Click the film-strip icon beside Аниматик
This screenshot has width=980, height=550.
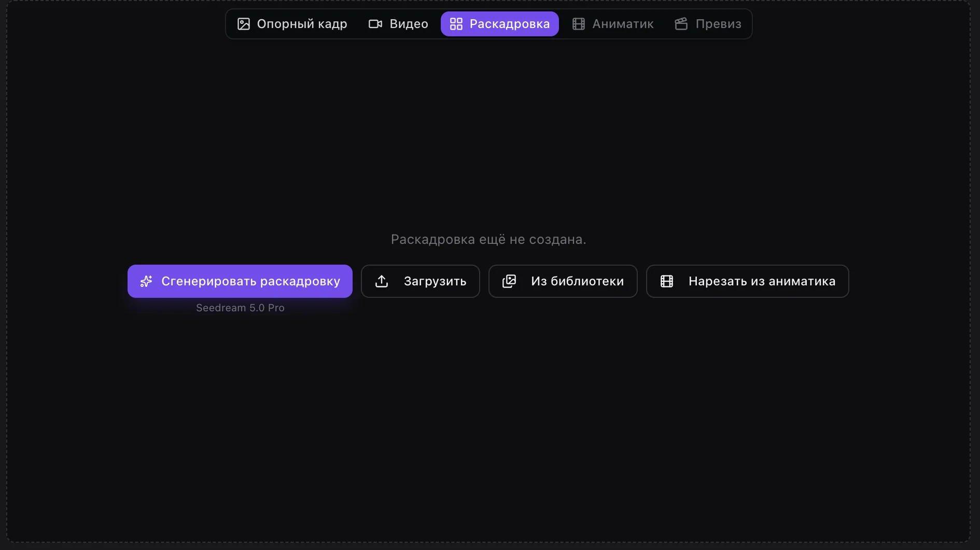(x=579, y=24)
